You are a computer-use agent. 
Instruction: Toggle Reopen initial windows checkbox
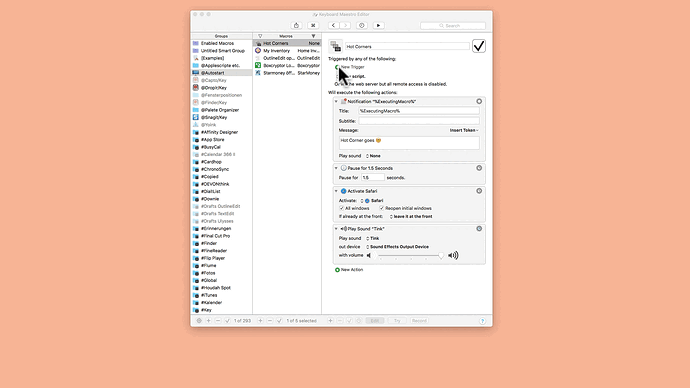click(x=382, y=208)
